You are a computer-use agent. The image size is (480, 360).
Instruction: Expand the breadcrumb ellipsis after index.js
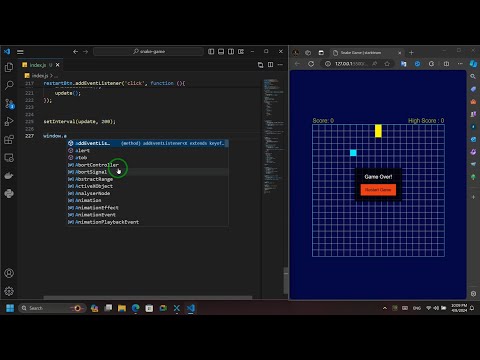(56, 76)
